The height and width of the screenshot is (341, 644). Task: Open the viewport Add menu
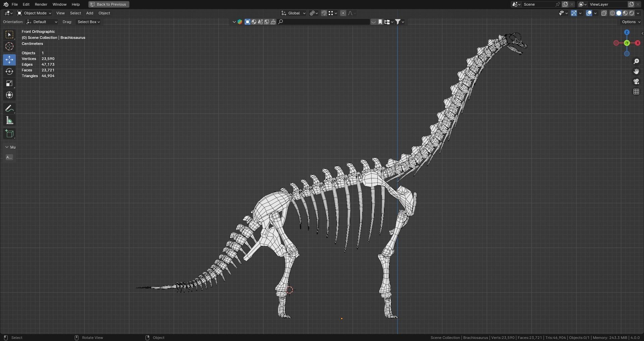click(90, 13)
